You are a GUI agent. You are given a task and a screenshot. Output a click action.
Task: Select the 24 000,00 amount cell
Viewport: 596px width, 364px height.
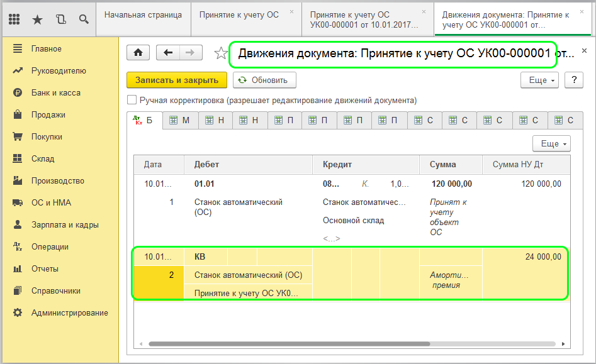[543, 256]
